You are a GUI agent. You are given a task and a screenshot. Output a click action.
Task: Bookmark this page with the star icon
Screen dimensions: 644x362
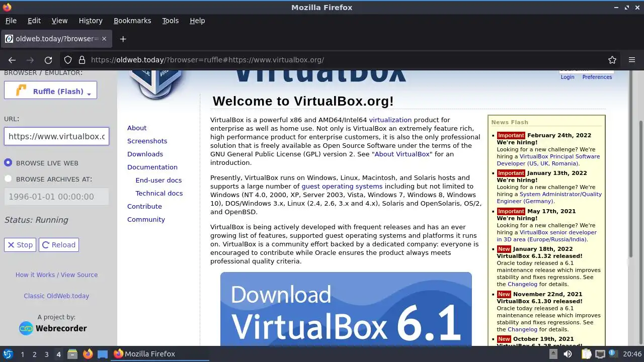612,60
